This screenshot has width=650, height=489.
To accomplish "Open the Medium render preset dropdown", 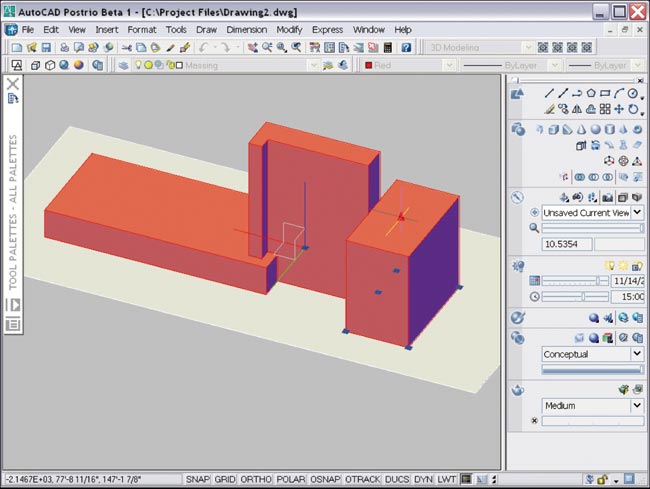I will tap(637, 406).
